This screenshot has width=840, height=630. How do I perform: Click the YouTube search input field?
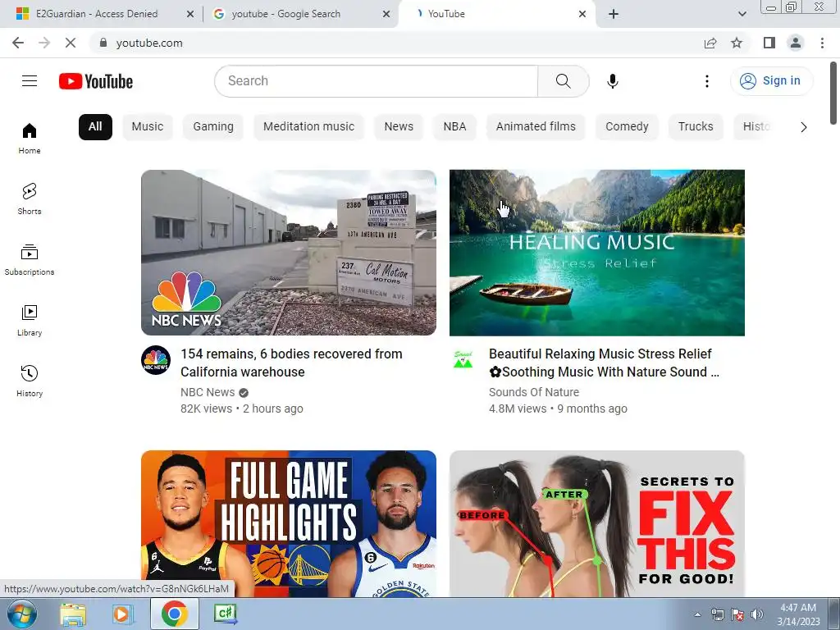tap(376, 81)
